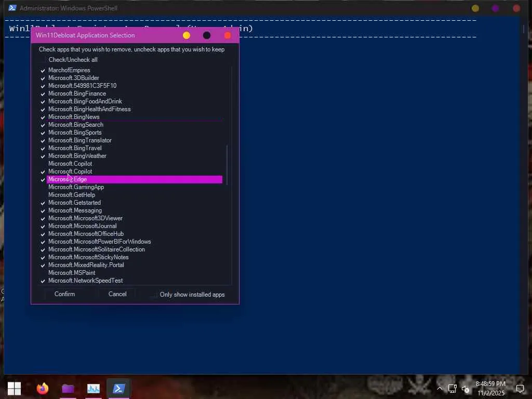Viewport: 532px width, 399px height.
Task: Uncheck the Microsoft.Messaging checkbox
Action: click(x=43, y=211)
